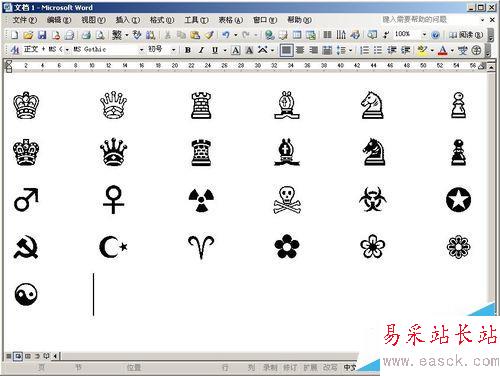
Task: Select right alignment
Action: pos(313,50)
